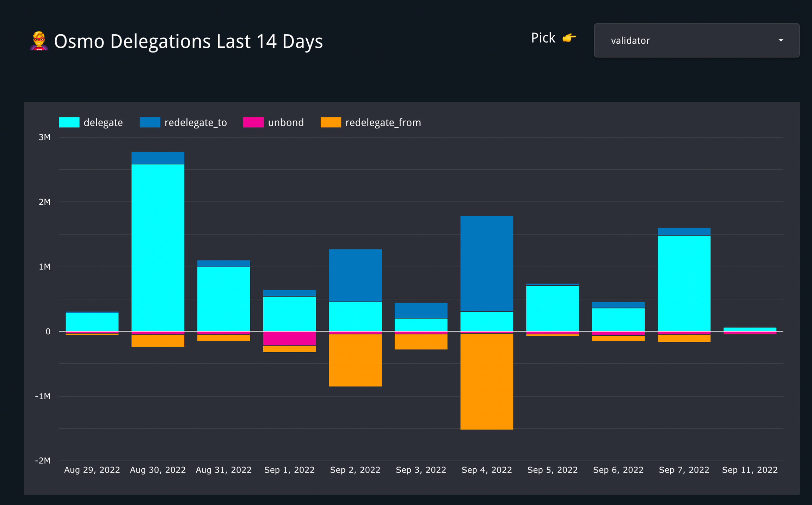Viewport: 812px width, 505px height.
Task: Select Sep 4 orange redelegate_from bar
Action: pyautogui.click(x=486, y=381)
